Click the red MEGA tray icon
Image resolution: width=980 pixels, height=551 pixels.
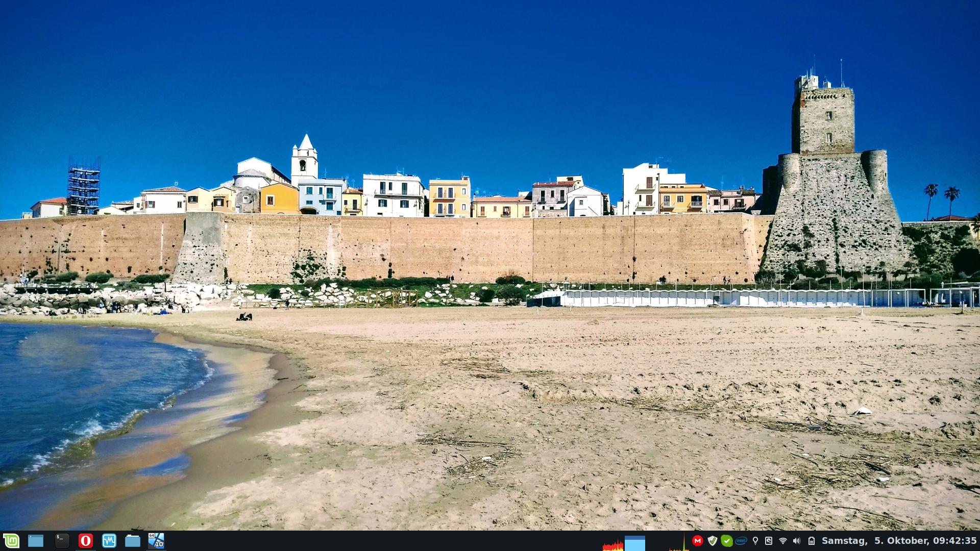[697, 541]
